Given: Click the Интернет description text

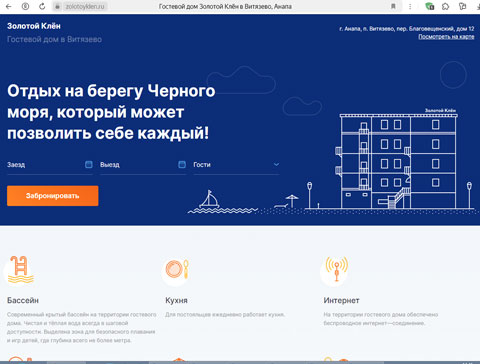Looking at the screenshot, I should tap(381, 319).
